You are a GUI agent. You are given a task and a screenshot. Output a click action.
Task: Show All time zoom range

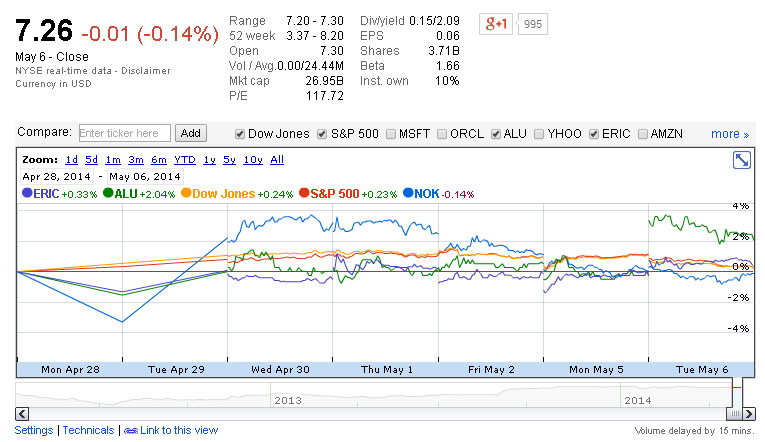[x=277, y=160]
